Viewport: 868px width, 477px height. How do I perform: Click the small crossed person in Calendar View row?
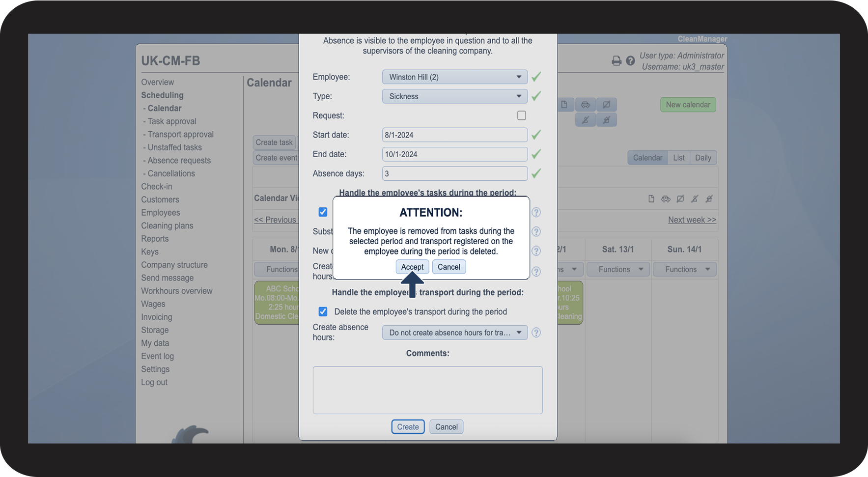tap(695, 199)
